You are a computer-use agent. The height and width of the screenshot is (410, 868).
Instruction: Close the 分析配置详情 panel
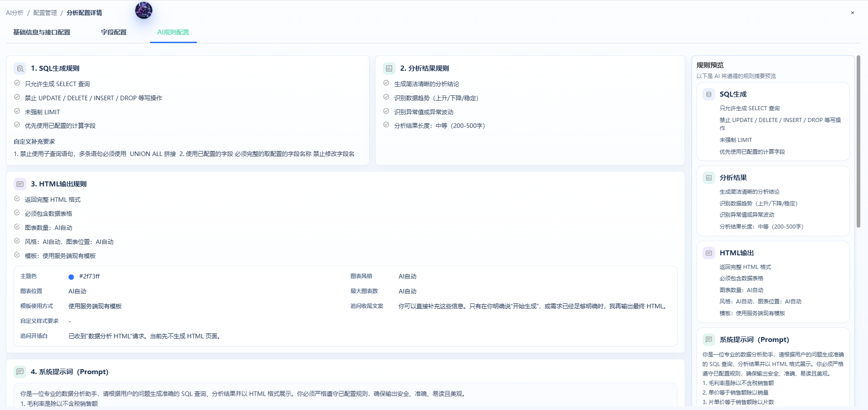click(853, 13)
